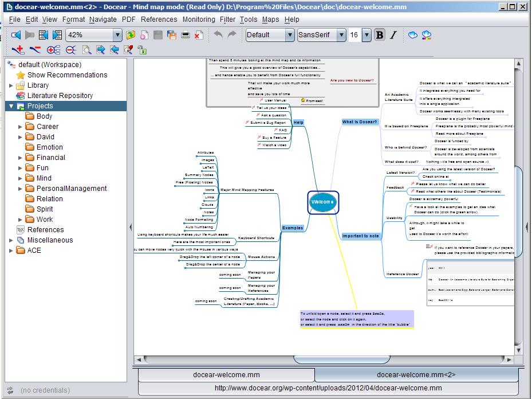Viewport: 532px width, 399px height.
Task: Go to the previous map (back arrow)
Action: point(16,35)
